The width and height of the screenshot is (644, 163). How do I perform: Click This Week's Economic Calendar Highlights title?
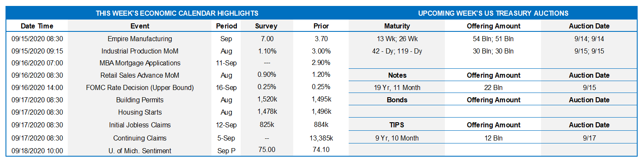[x=177, y=13]
